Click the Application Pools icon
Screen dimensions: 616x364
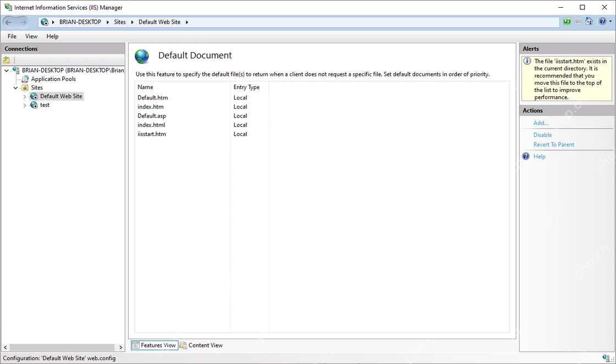[x=25, y=79]
